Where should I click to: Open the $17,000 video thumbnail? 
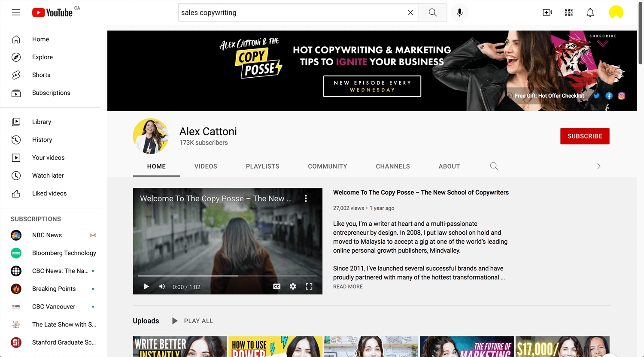[562, 347]
